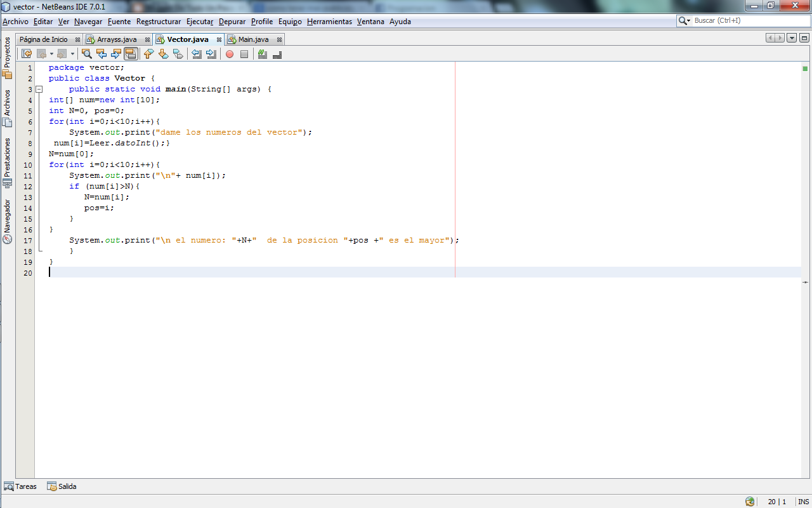The height and width of the screenshot is (508, 812).
Task: Start macro recording with the red circle icon
Action: point(229,53)
